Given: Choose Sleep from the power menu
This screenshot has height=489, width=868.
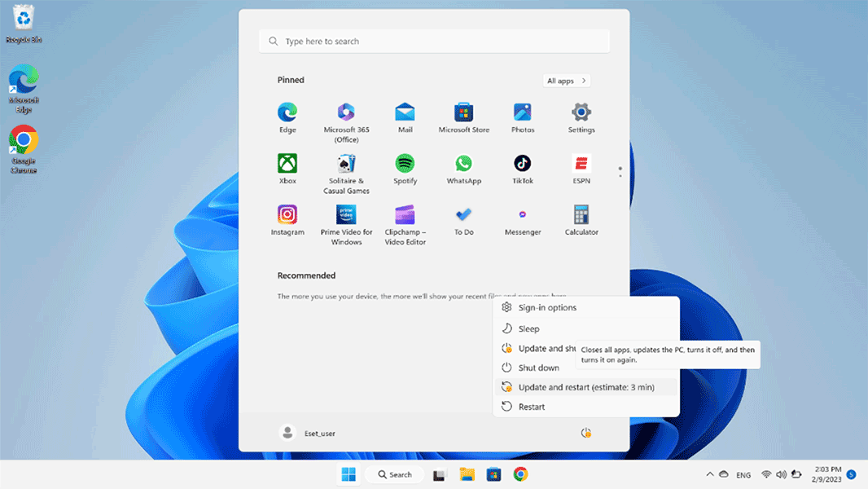Looking at the screenshot, I should pyautogui.click(x=528, y=328).
